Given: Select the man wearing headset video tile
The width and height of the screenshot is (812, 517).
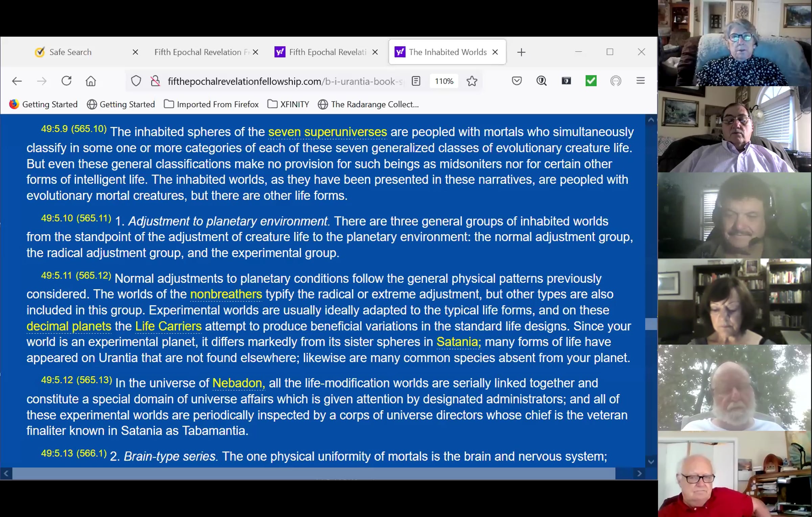Looking at the screenshot, I should click(x=735, y=216).
